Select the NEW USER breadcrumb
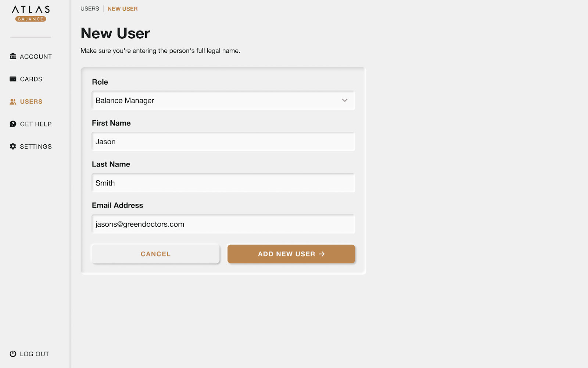Screen dimensions: 588x368 coord(122,8)
